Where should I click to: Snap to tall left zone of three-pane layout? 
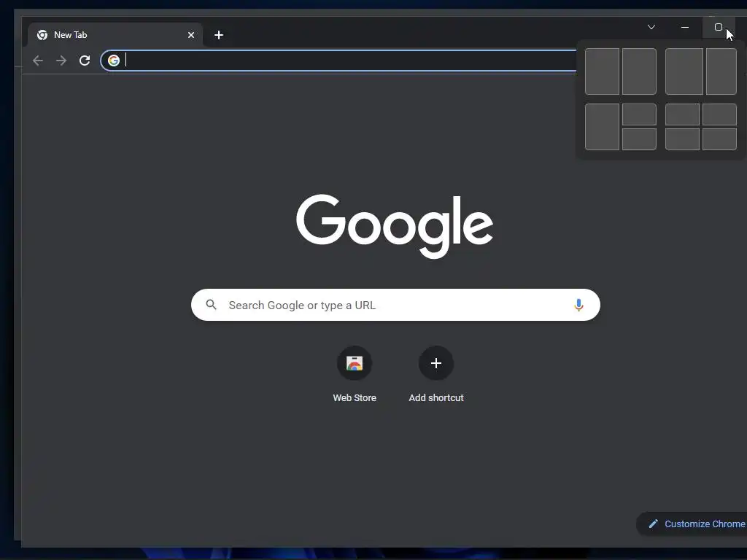[x=602, y=127]
